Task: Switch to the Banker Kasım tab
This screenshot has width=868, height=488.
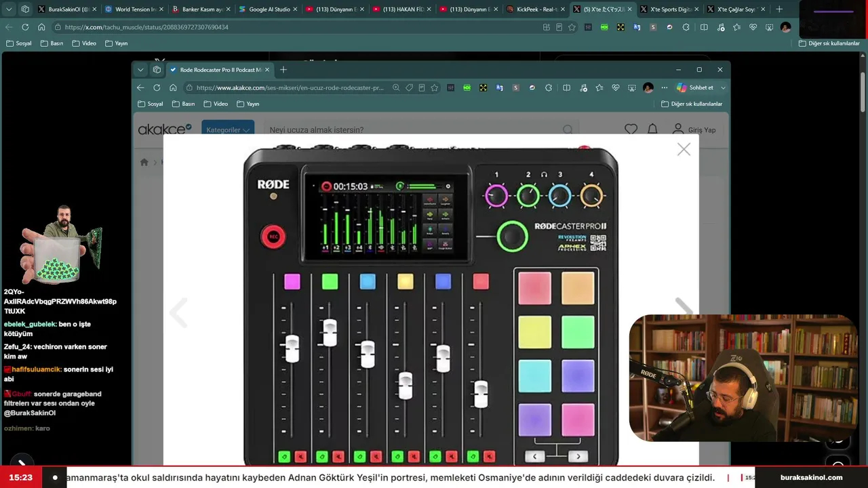Action: (x=201, y=9)
